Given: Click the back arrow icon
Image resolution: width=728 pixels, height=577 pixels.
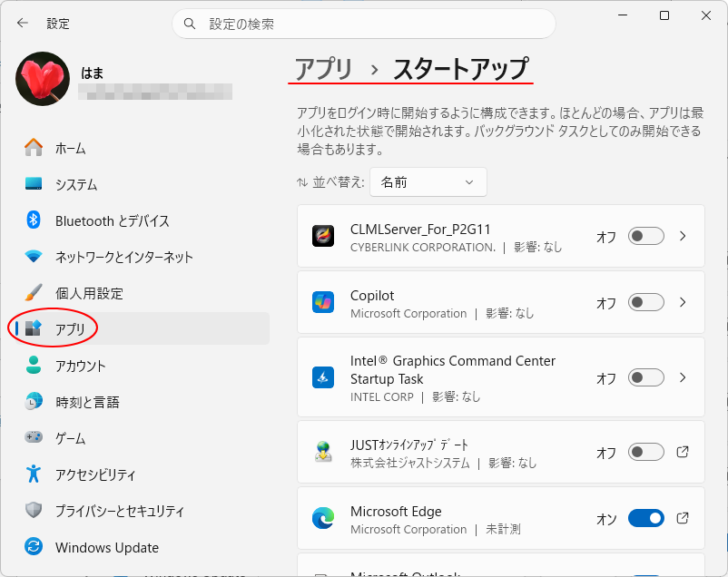Looking at the screenshot, I should 22,23.
